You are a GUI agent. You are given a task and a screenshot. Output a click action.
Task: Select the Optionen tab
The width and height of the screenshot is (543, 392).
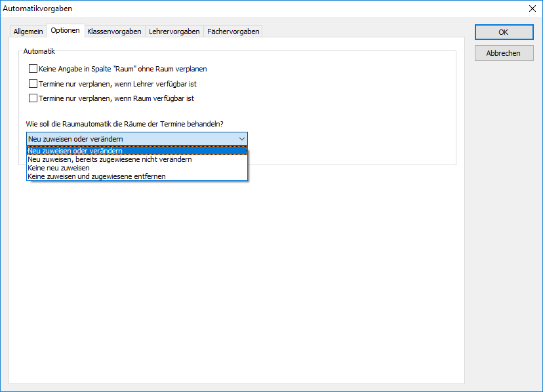[x=65, y=30]
